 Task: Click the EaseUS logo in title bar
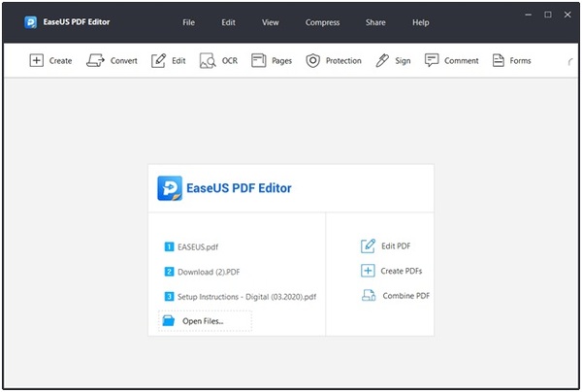[30, 22]
